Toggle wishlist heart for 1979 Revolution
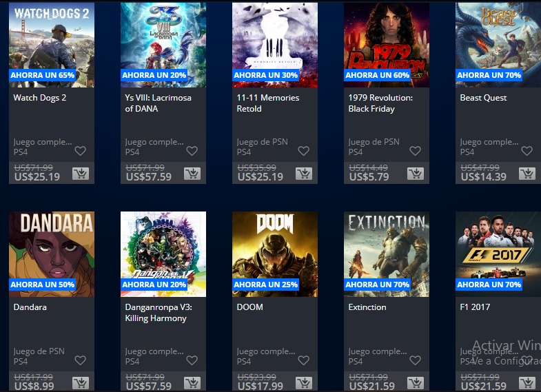 pyautogui.click(x=415, y=151)
